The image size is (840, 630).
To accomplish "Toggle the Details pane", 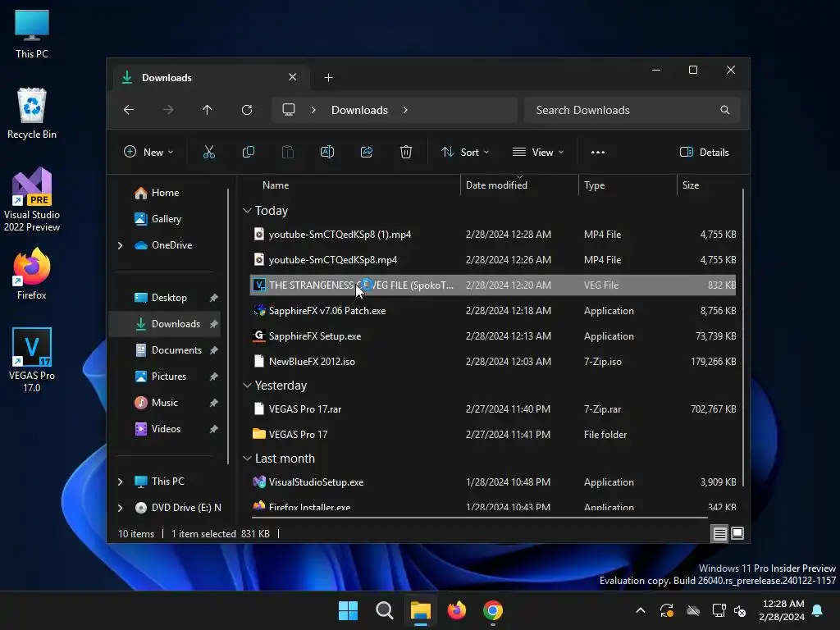I will pos(705,152).
